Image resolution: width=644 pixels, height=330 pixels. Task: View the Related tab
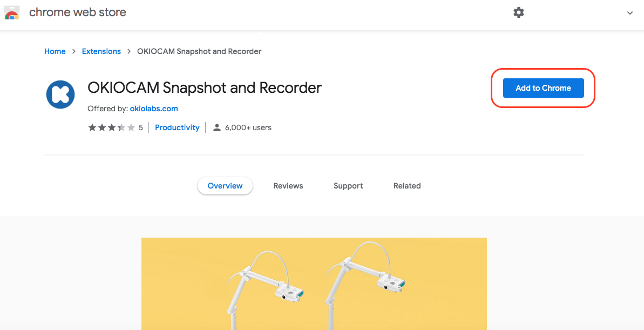tap(407, 186)
